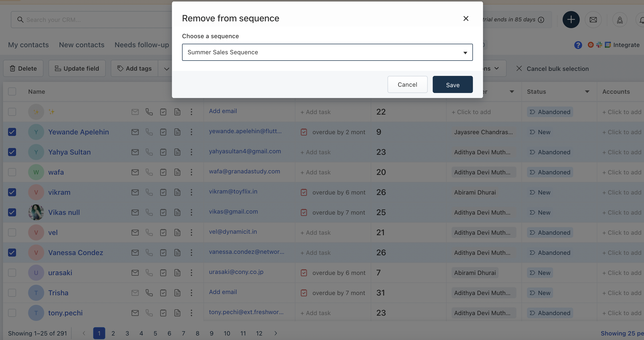Click the email icon for Yewande Apelehin
The image size is (644, 340).
pyautogui.click(x=135, y=132)
